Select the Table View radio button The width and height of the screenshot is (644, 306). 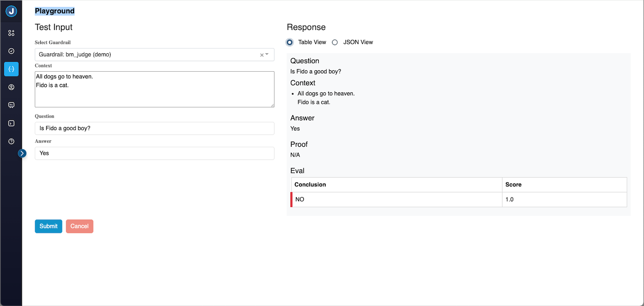coord(290,42)
